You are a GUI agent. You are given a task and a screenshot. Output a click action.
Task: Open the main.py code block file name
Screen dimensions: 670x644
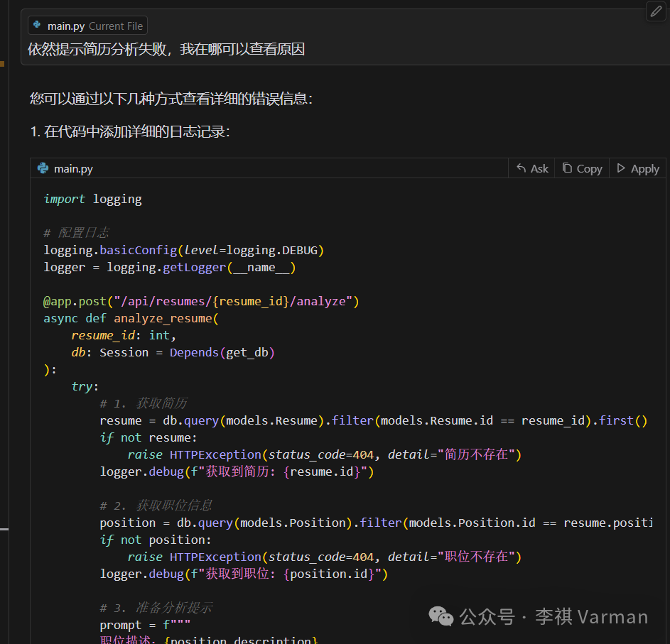(x=73, y=169)
